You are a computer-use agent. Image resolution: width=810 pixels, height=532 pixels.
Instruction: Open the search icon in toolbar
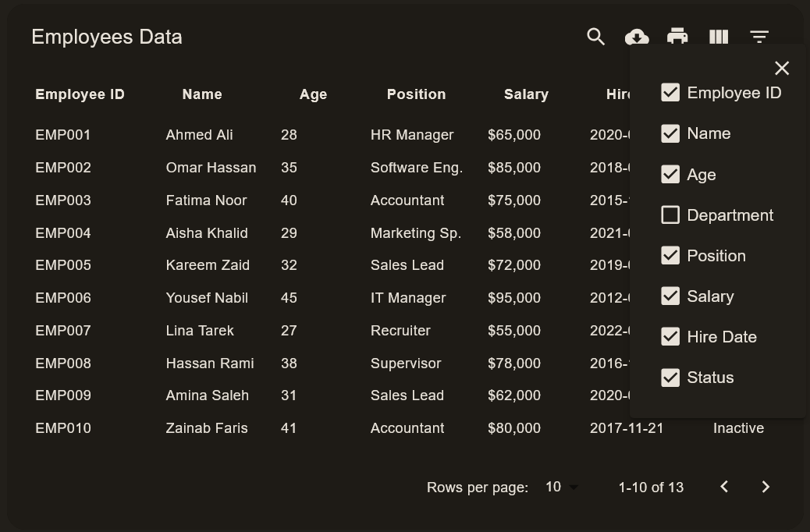point(596,37)
